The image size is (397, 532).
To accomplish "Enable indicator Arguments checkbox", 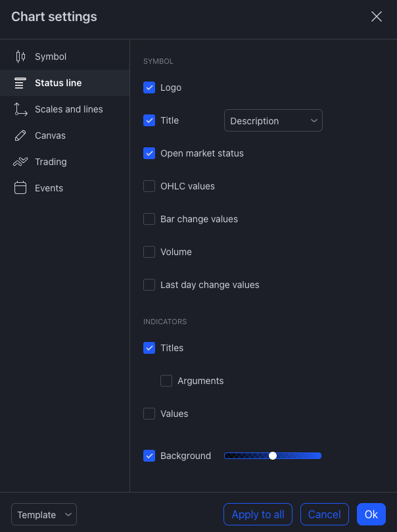I will coord(166,381).
